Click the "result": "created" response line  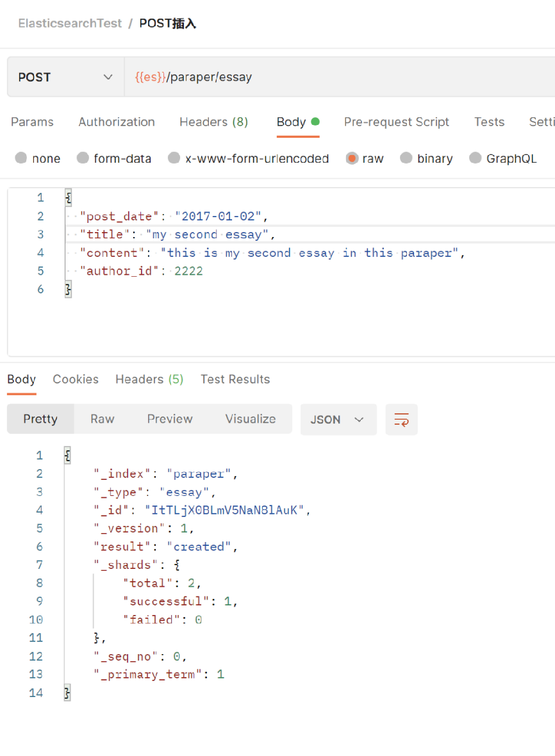pyautogui.click(x=165, y=546)
